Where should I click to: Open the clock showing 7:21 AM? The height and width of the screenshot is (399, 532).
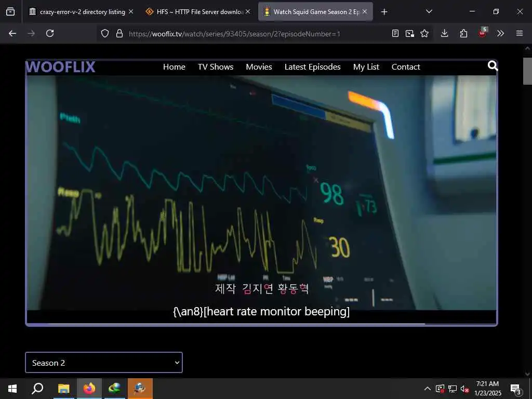coord(487,389)
